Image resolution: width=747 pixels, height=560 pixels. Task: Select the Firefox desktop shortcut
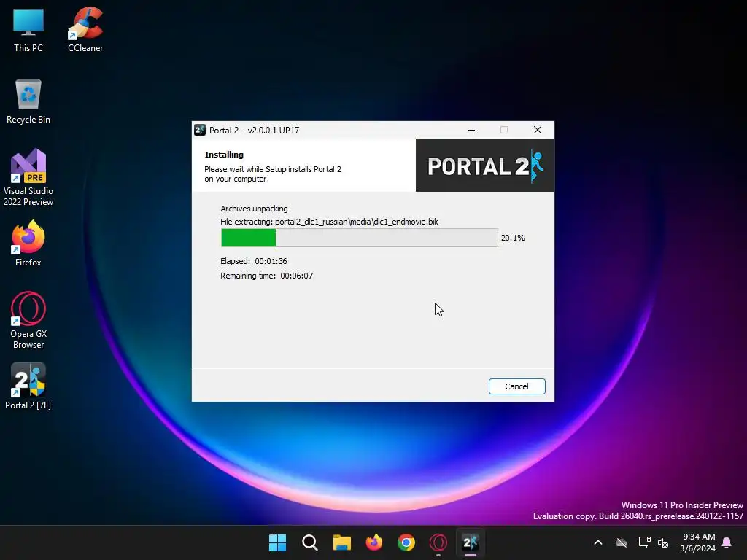click(28, 244)
